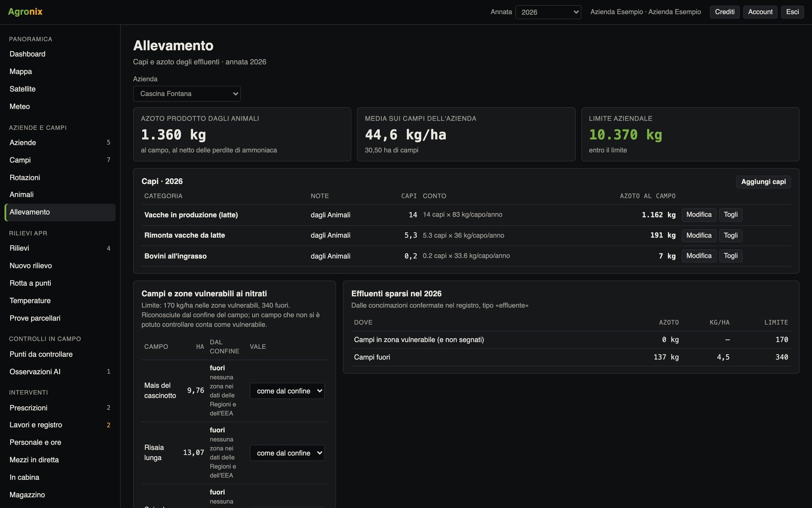This screenshot has height=508, width=812.
Task: Open Prove parcellari page
Action: pos(60,318)
